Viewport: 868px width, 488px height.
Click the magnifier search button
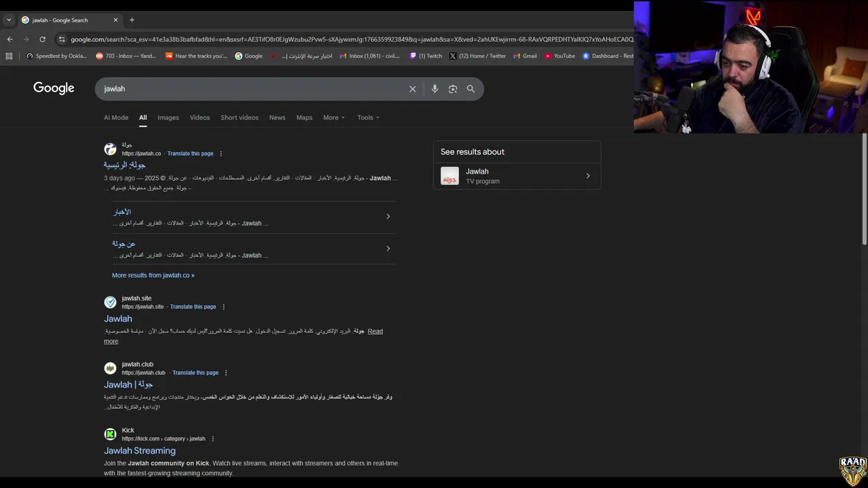point(471,89)
